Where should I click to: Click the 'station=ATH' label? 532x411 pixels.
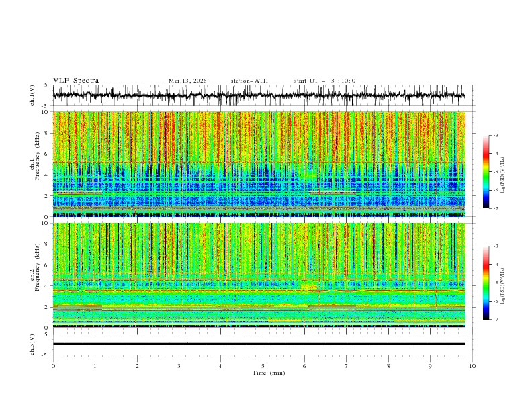pyautogui.click(x=249, y=81)
